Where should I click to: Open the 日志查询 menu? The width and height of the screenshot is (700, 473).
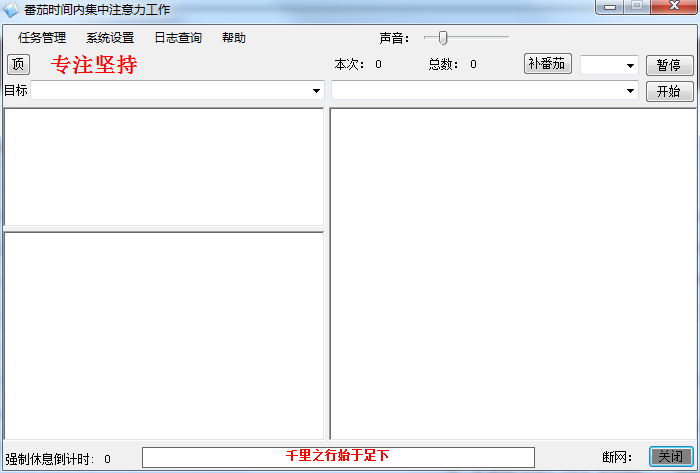point(178,38)
